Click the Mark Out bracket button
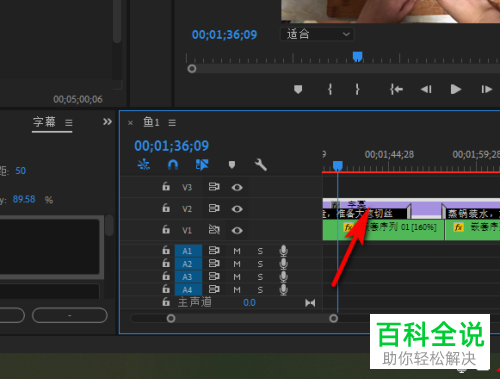Screen dimensions: 500x379 point(357,89)
